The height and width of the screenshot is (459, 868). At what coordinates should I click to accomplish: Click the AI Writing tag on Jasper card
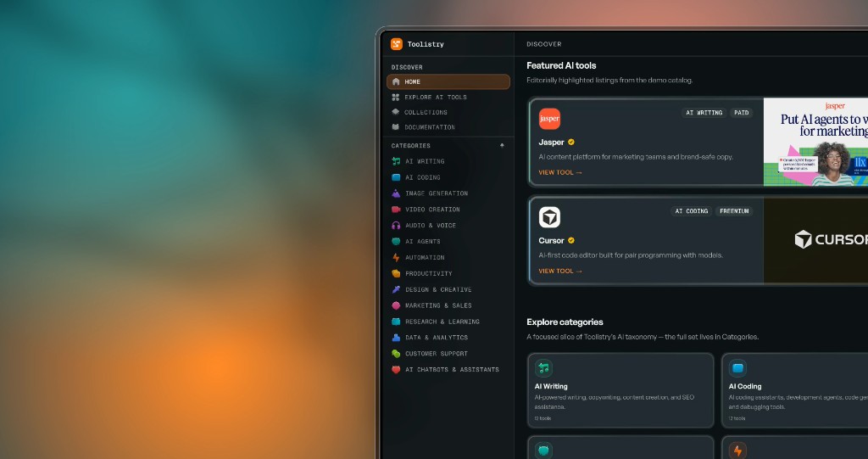pos(704,113)
